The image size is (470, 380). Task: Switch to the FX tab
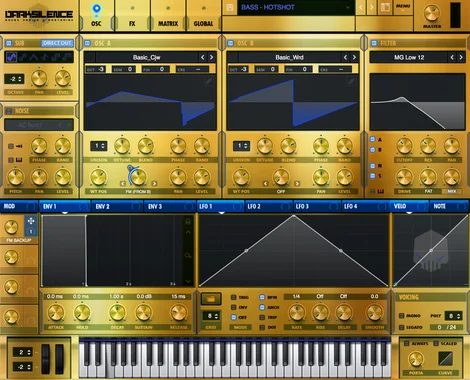132,15
